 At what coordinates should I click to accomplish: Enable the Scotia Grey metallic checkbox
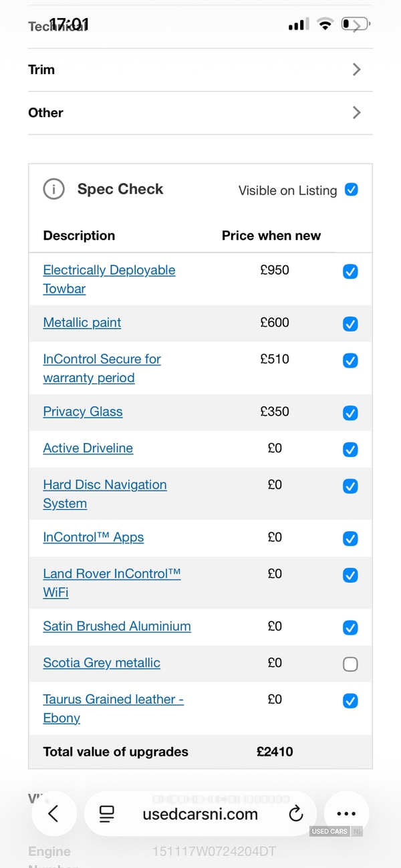click(350, 664)
